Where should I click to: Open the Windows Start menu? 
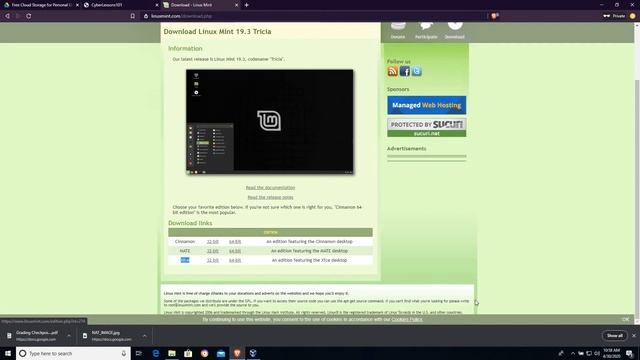(x=8, y=353)
